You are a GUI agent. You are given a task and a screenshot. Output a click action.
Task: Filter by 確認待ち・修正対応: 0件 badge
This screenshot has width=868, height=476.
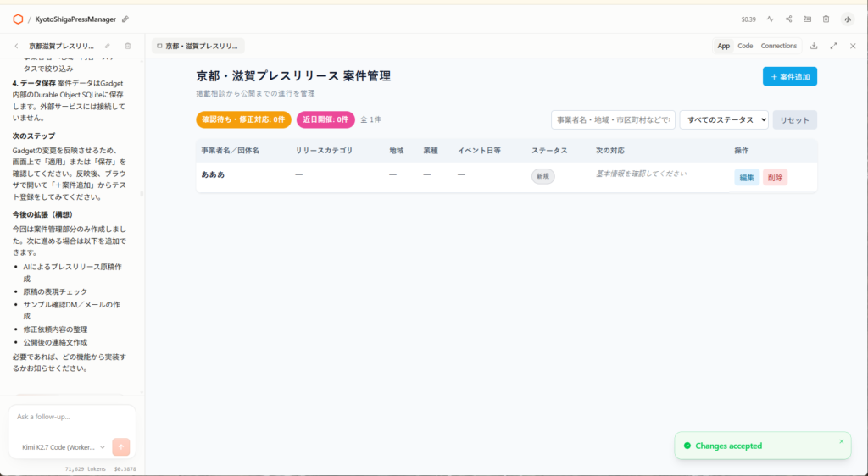coord(243,119)
